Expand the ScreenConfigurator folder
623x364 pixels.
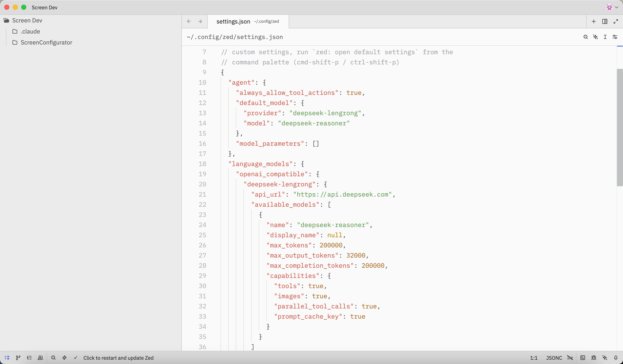[46, 43]
